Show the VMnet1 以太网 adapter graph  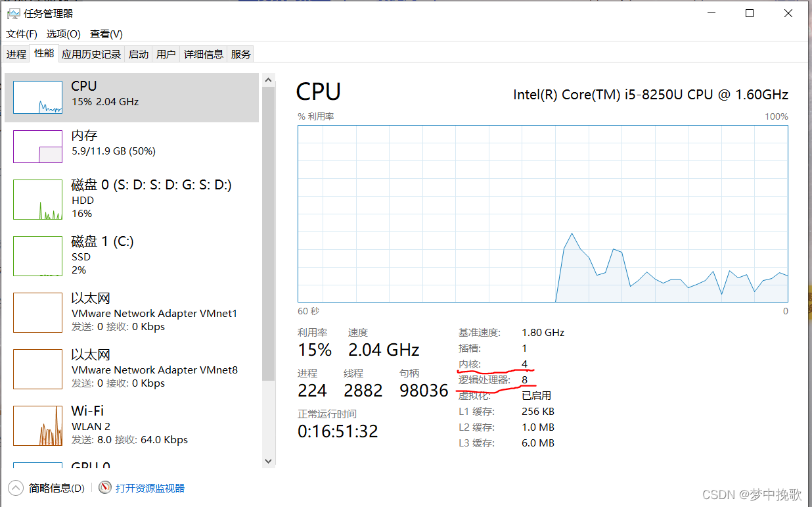point(37,312)
